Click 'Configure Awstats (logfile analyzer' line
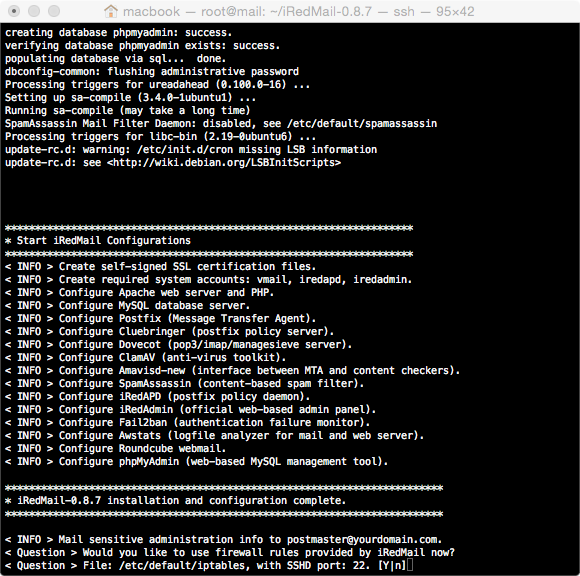 215,435
